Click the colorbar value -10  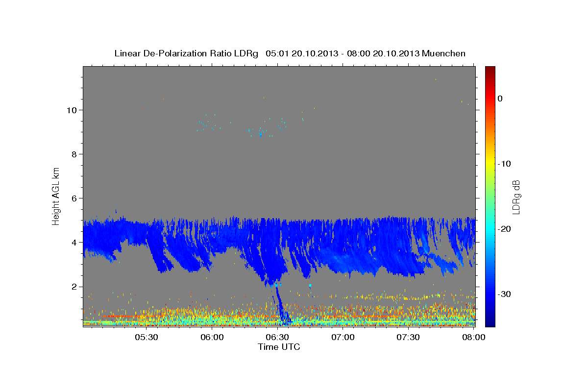pos(505,164)
